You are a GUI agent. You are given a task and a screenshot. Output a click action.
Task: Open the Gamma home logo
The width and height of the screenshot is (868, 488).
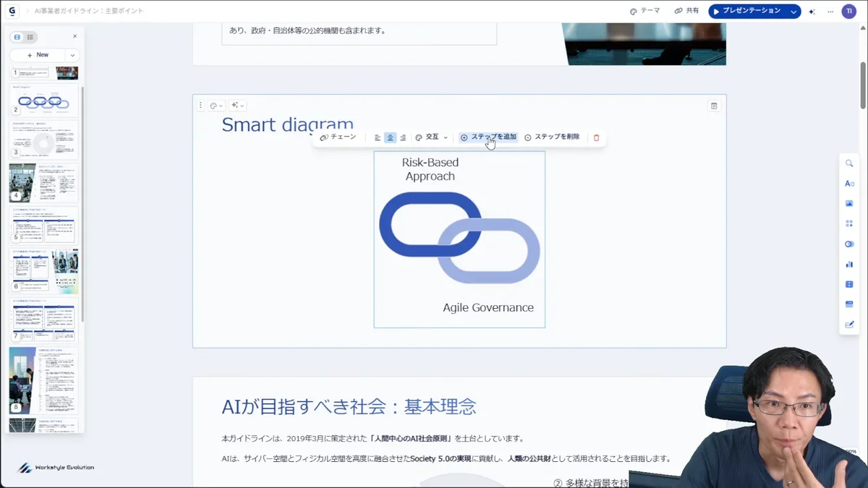pyautogui.click(x=12, y=11)
